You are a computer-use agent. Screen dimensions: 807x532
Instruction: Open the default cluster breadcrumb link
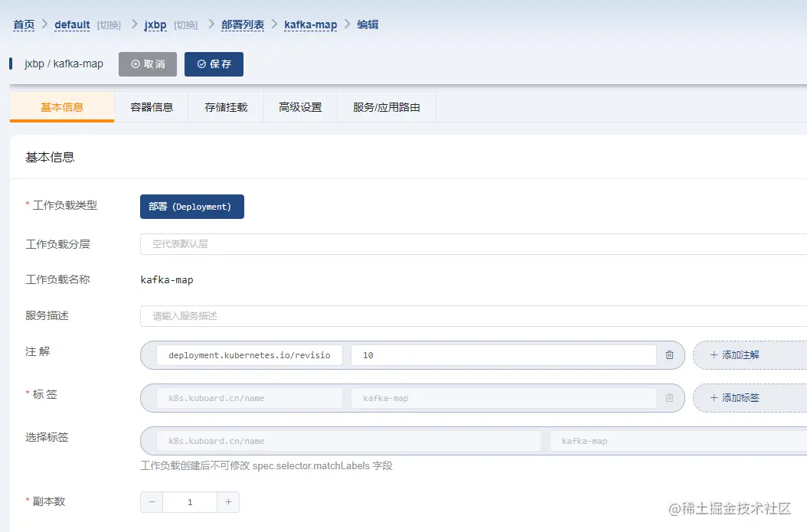[x=72, y=24]
